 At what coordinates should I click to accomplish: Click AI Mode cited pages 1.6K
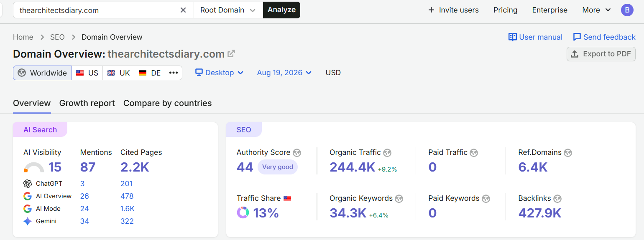point(128,209)
